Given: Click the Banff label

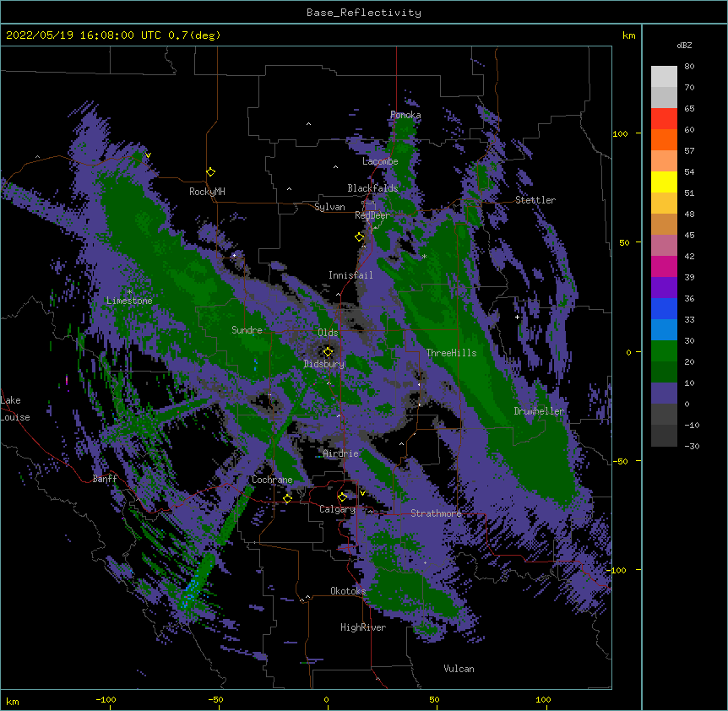Looking at the screenshot, I should coord(105,479).
